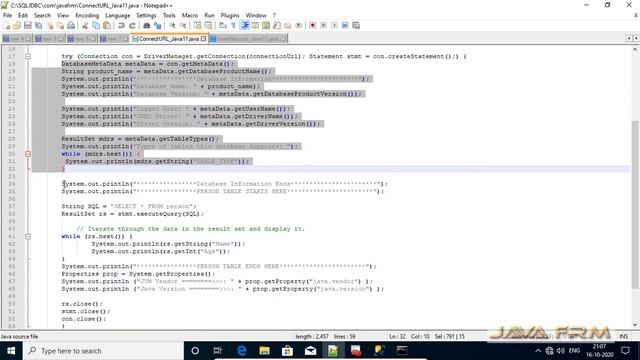
Task: Create a new document with the New icon
Action: click(7, 25)
